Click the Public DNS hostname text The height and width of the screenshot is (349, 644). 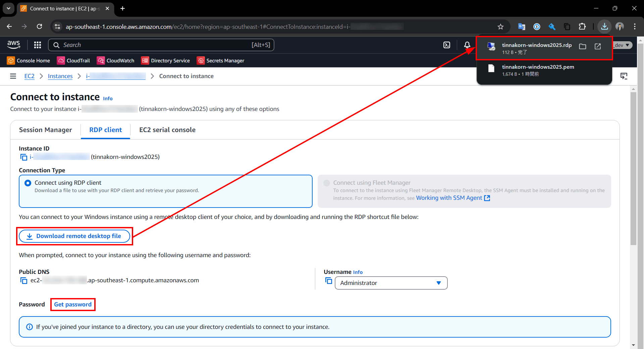tap(115, 280)
